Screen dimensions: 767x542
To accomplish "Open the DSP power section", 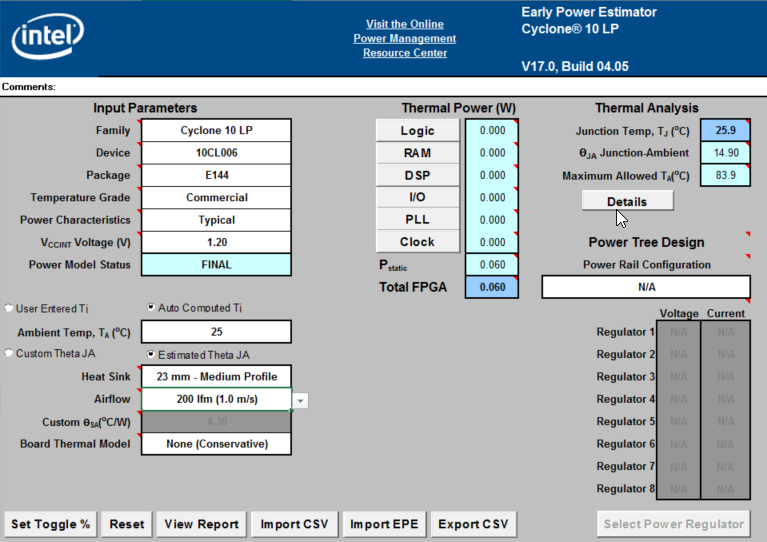I will [417, 175].
